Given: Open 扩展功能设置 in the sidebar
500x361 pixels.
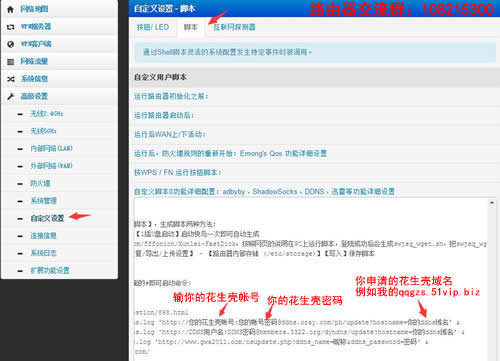Looking at the screenshot, I should [50, 270].
